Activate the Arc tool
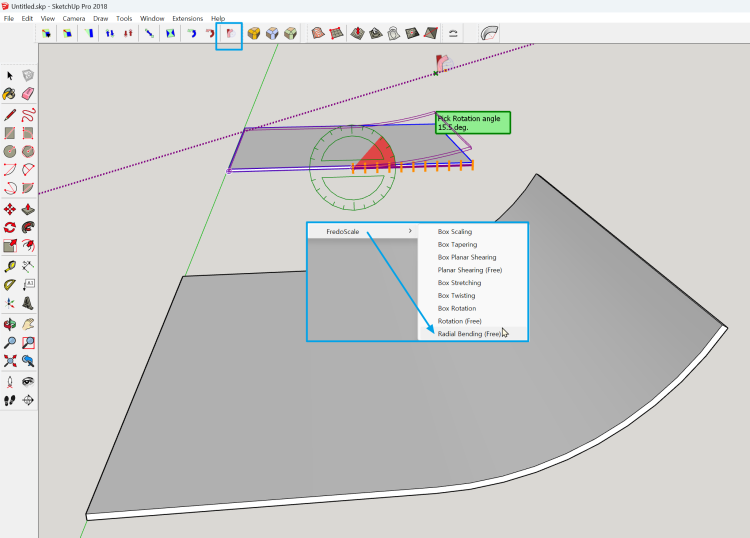 pos(10,169)
